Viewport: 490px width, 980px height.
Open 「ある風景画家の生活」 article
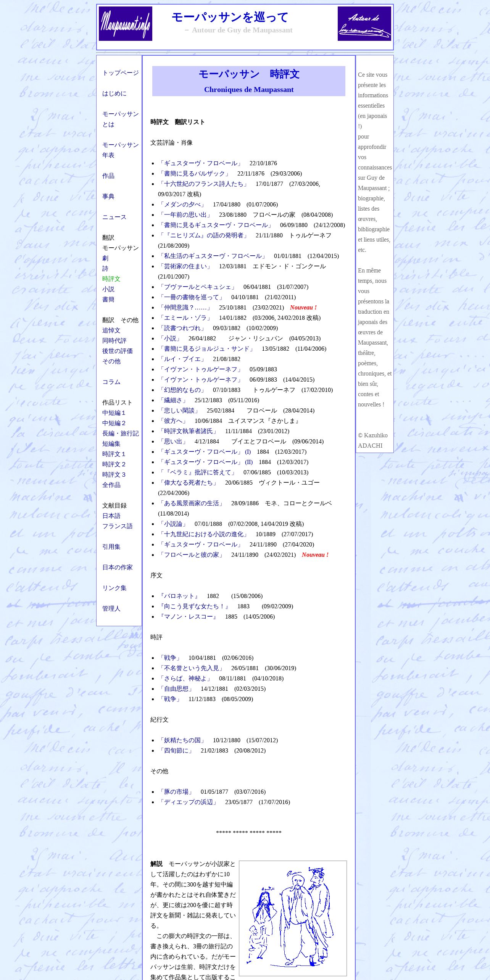192,503
